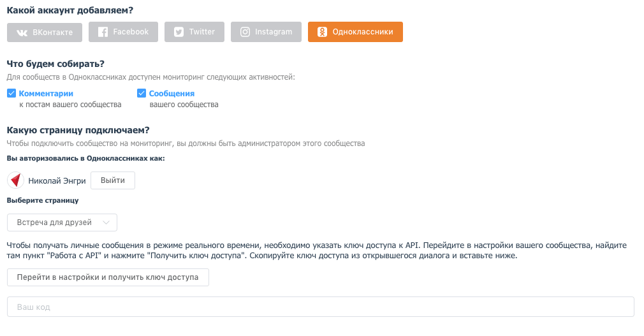
Task: Pick the Instagram account type label
Action: click(x=274, y=32)
